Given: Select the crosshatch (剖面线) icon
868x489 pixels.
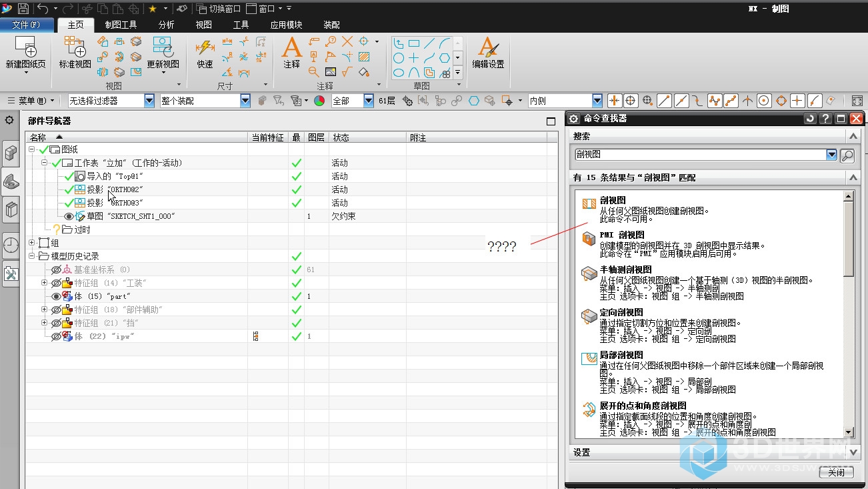Looking at the screenshot, I should click(364, 57).
